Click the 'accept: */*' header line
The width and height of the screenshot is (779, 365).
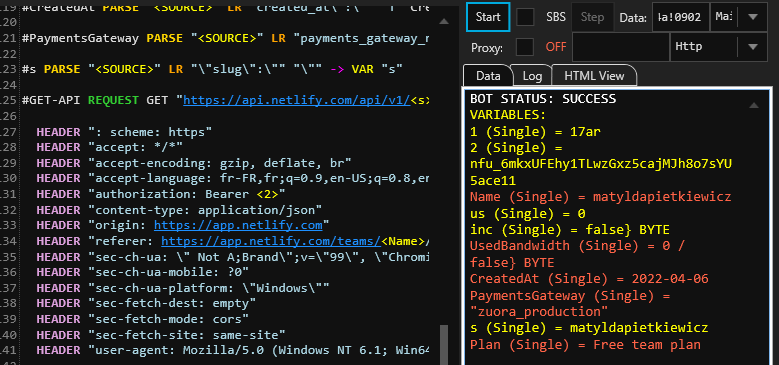click(110, 147)
